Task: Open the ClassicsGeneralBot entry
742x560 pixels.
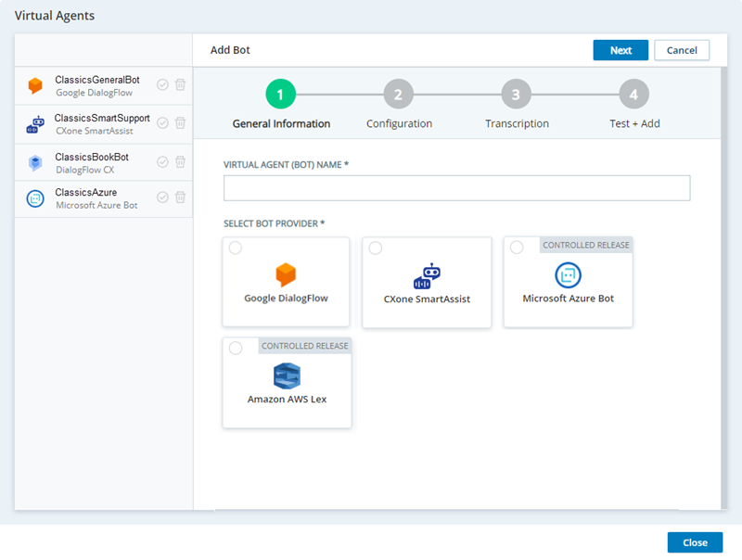Action: click(103, 85)
